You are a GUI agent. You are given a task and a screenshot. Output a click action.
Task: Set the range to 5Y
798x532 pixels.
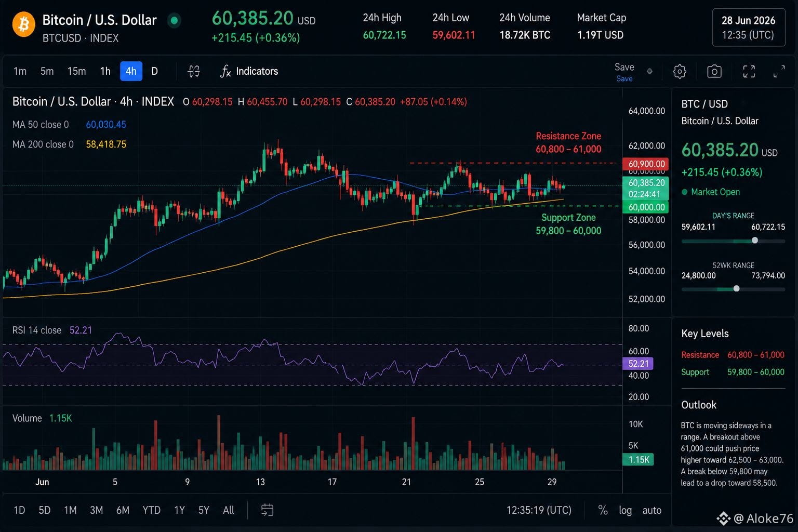[x=204, y=510]
